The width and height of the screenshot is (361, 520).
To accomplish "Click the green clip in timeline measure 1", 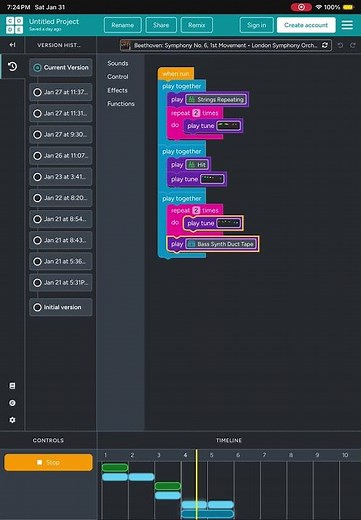I will point(115,467).
